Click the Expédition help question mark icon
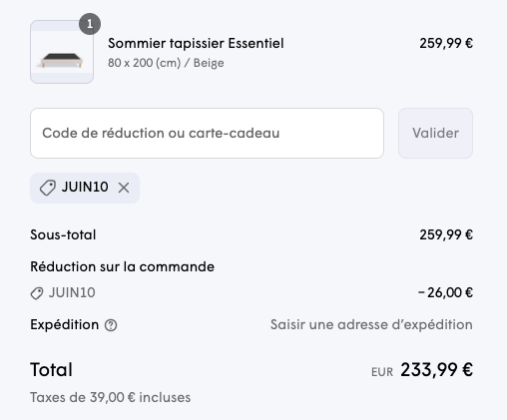Screen dimensions: 507x420 (x=111, y=325)
